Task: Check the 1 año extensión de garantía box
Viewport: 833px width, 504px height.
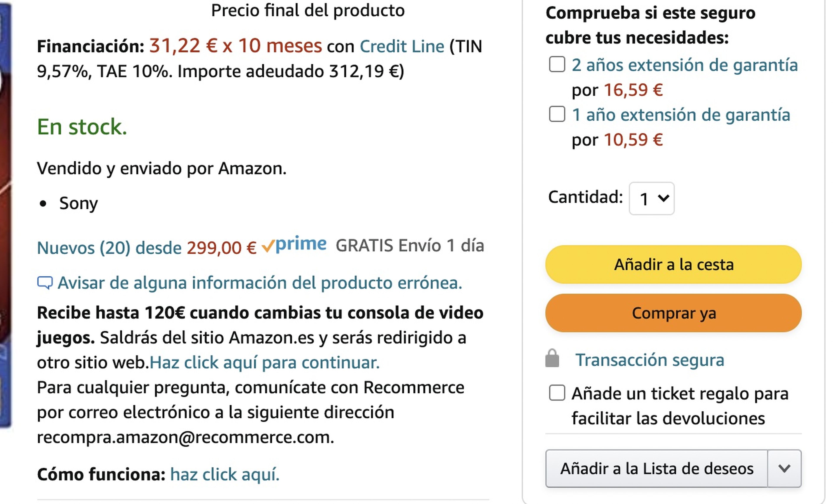Action: [x=557, y=114]
